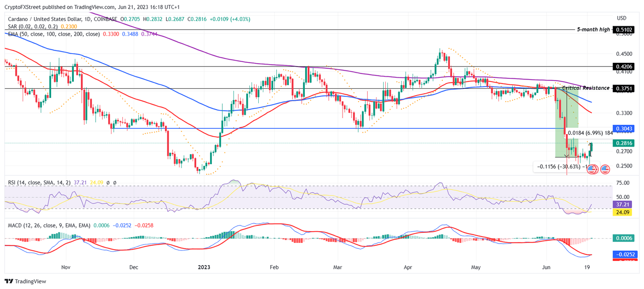The image size is (644, 289).
Task: Click the purple RSI value badge showing 37.21
Action: click(x=623, y=205)
